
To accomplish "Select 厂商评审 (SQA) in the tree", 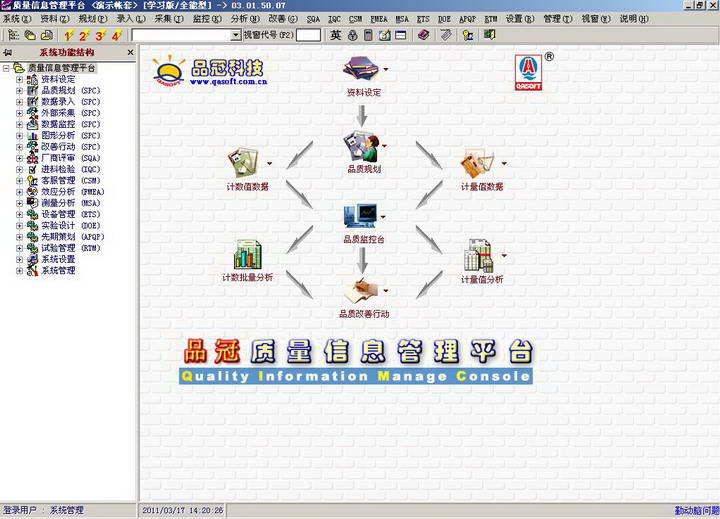I will 71,158.
